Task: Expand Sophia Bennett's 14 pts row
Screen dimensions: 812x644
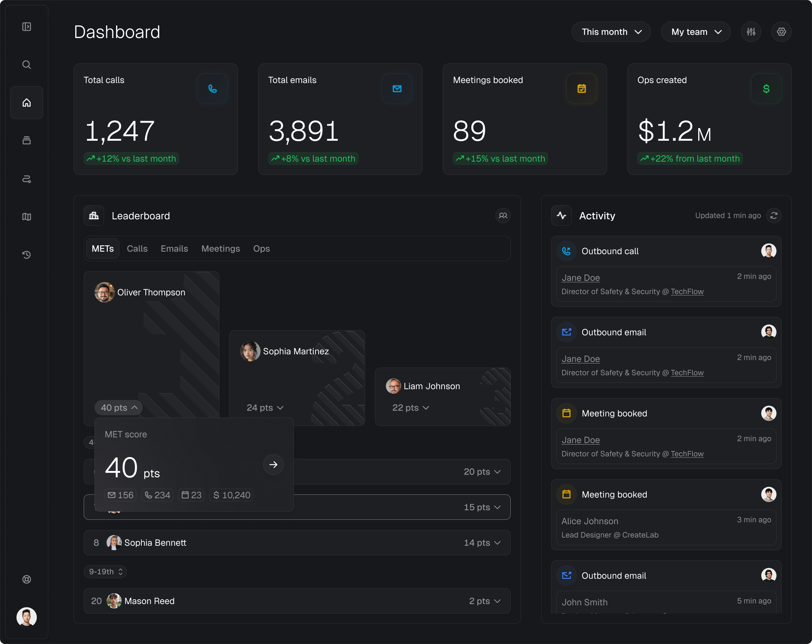Action: [x=482, y=543]
